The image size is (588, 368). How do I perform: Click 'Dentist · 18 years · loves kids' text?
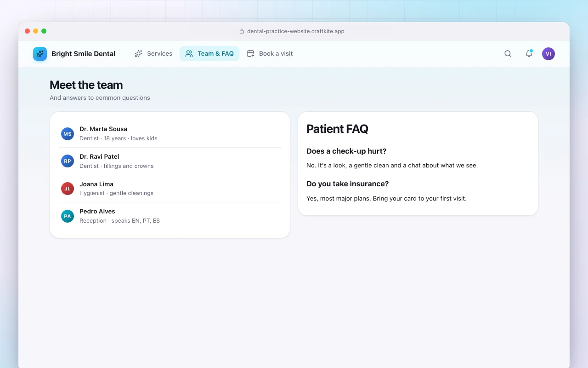pos(119,138)
